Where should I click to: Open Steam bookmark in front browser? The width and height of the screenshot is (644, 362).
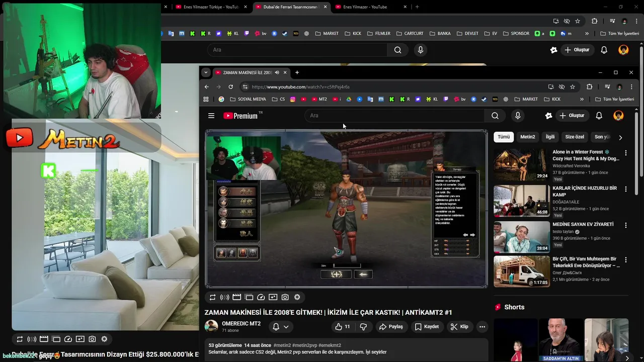(x=484, y=99)
